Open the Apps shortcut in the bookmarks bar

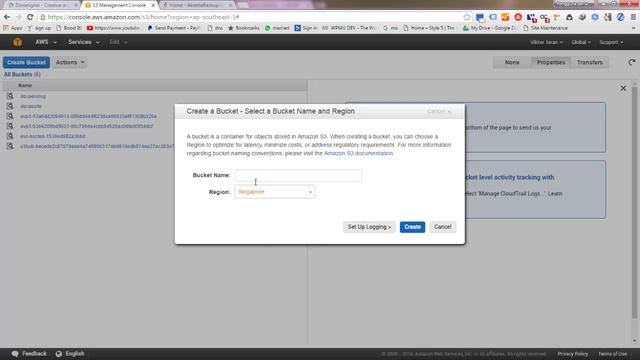pos(13,28)
